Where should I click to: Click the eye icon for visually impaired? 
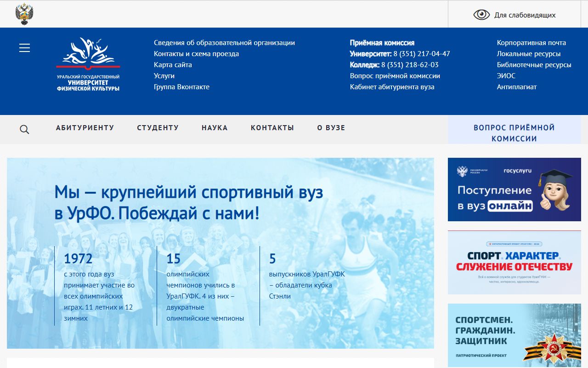(481, 15)
